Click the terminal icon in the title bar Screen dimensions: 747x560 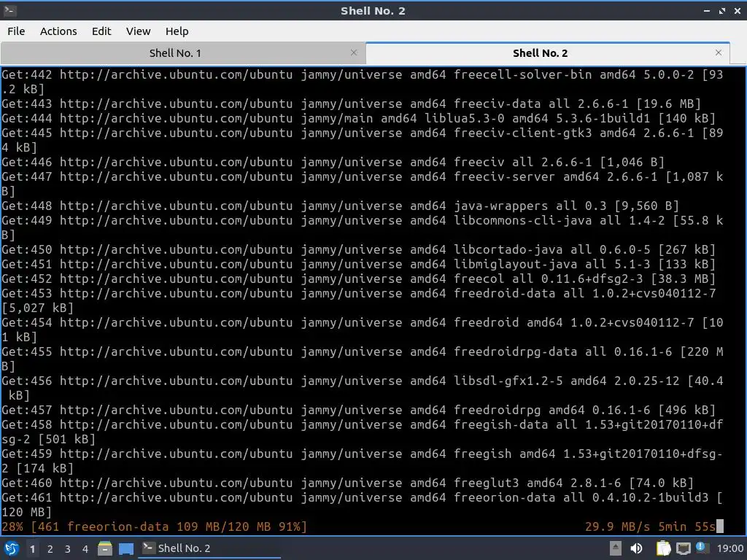(x=10, y=10)
